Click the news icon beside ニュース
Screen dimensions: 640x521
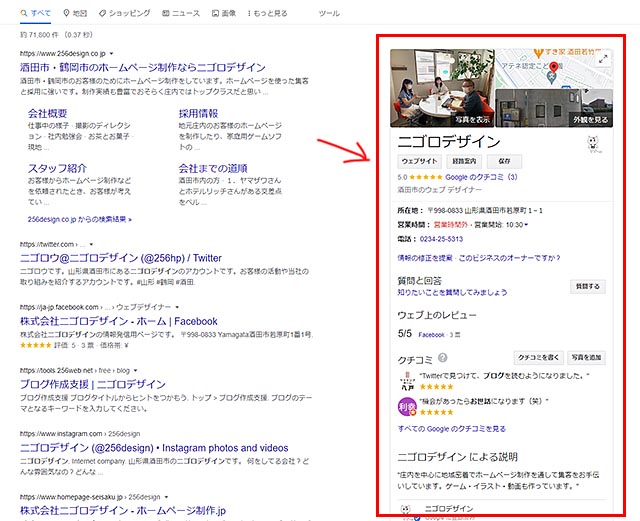click(x=165, y=13)
